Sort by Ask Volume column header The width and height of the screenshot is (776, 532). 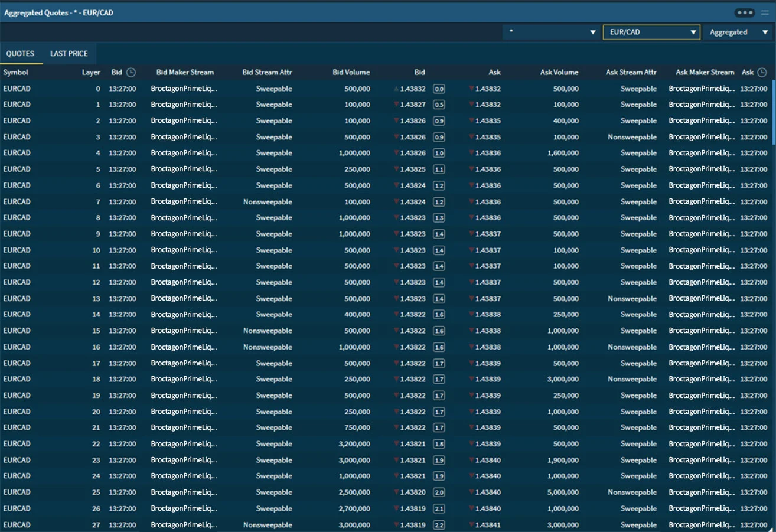click(x=559, y=73)
